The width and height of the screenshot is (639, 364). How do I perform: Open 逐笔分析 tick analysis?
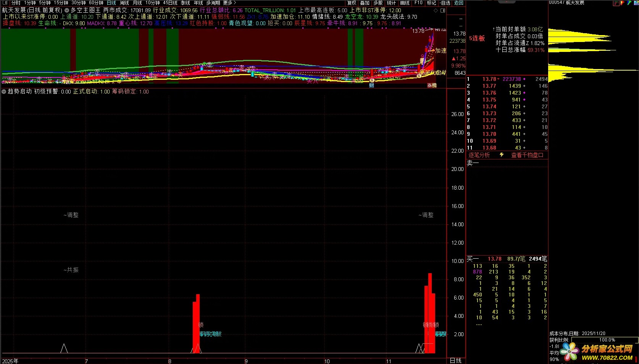point(479,155)
